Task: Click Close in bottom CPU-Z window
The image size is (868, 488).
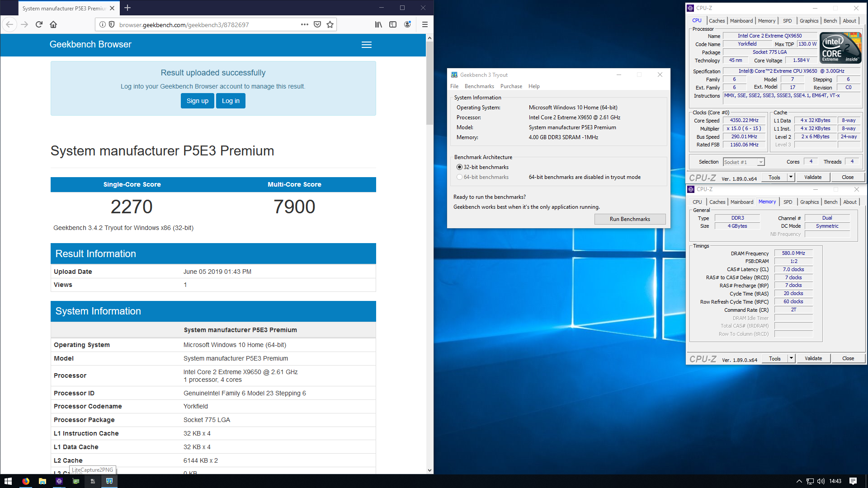Action: [x=848, y=359]
